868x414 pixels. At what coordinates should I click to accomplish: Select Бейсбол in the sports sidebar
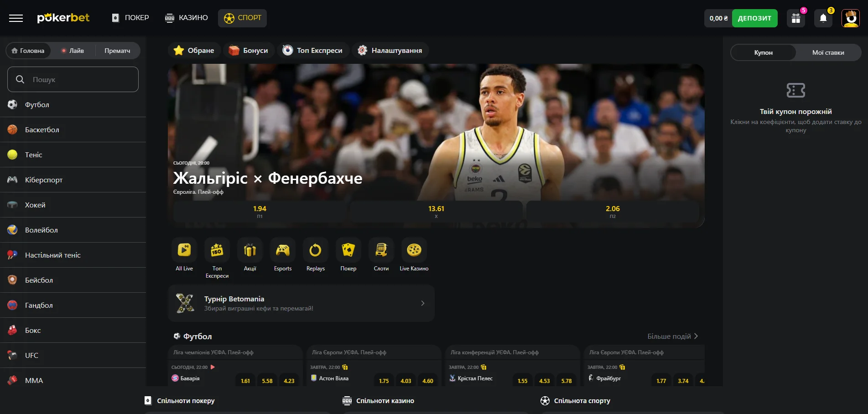pos(73,280)
